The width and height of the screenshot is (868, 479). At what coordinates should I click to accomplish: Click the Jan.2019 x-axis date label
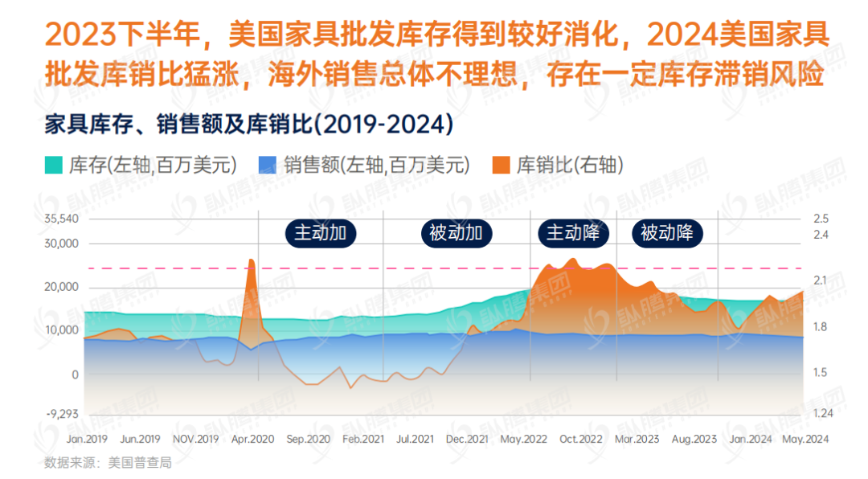(x=87, y=440)
